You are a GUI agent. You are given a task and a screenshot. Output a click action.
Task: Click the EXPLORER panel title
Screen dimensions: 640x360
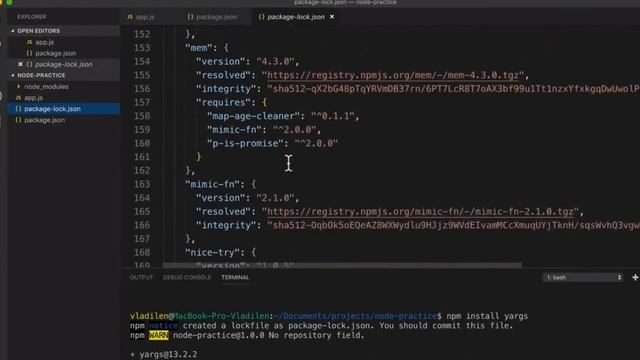click(31, 17)
